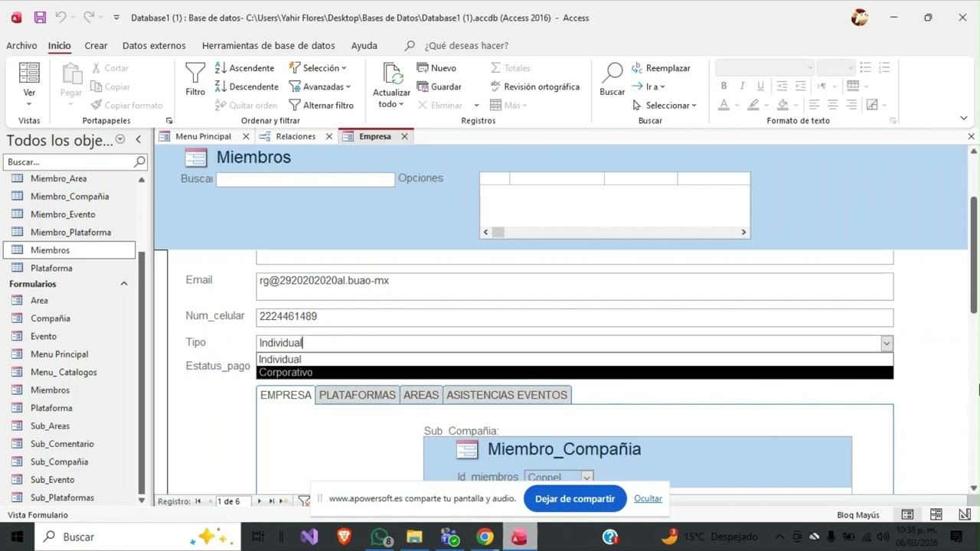Click Reemplazar in ribbon
Image resolution: width=980 pixels, height=551 pixels.
[x=661, y=68]
